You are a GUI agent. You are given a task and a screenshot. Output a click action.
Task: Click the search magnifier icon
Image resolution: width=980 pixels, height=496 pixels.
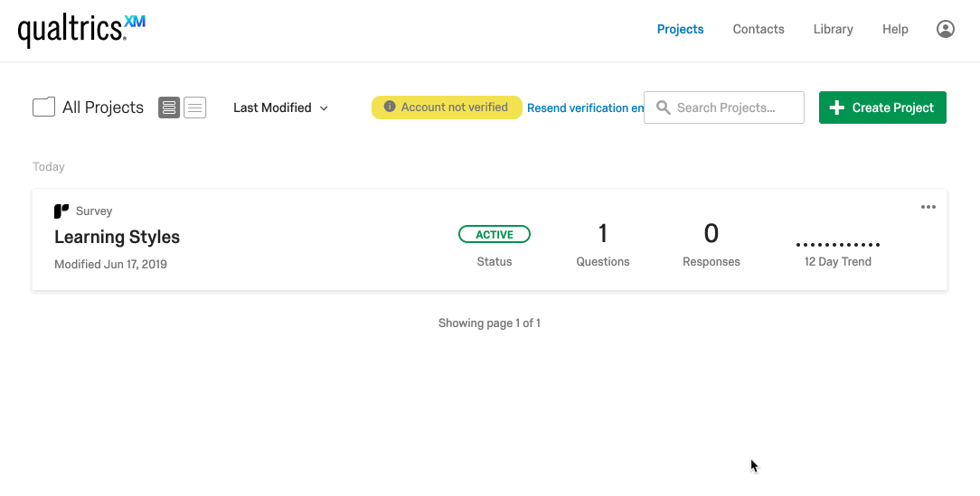tap(663, 108)
